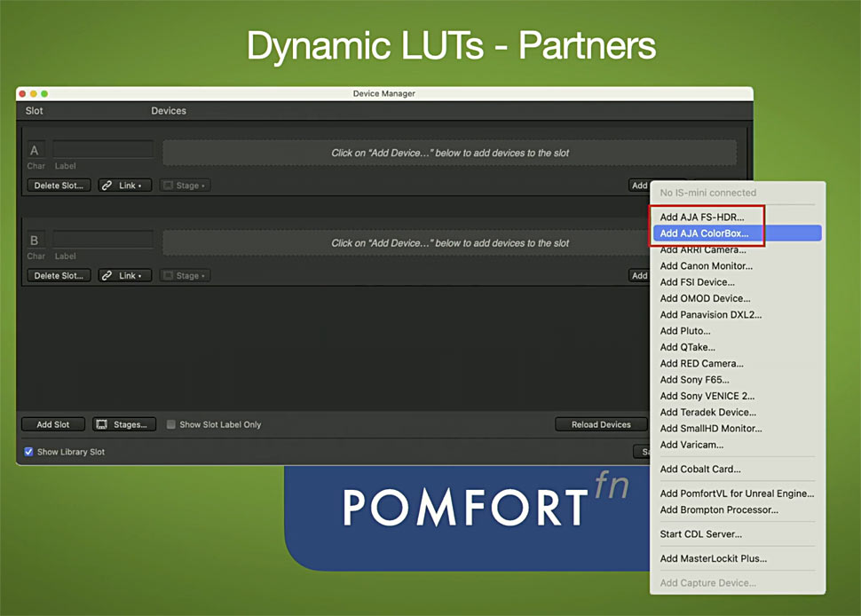Open the Stages dialog button
Image resolution: width=861 pixels, height=616 pixels.
pyautogui.click(x=124, y=424)
